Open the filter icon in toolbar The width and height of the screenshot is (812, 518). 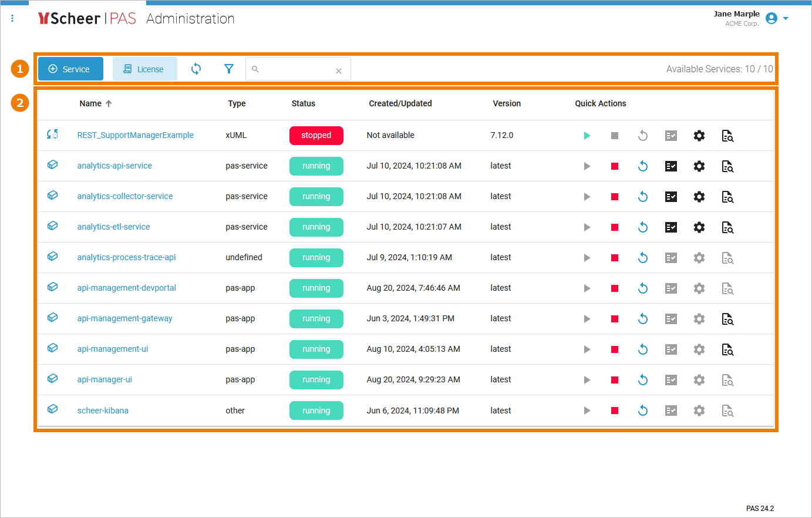pyautogui.click(x=229, y=69)
